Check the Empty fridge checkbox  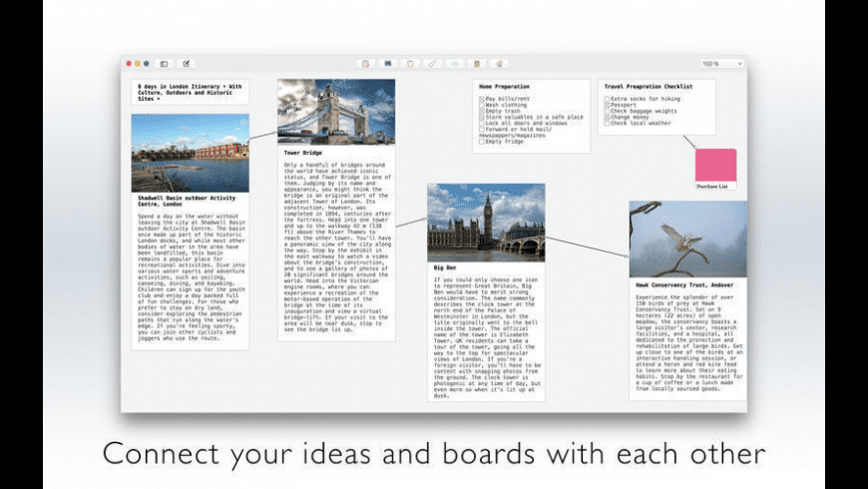[482, 142]
